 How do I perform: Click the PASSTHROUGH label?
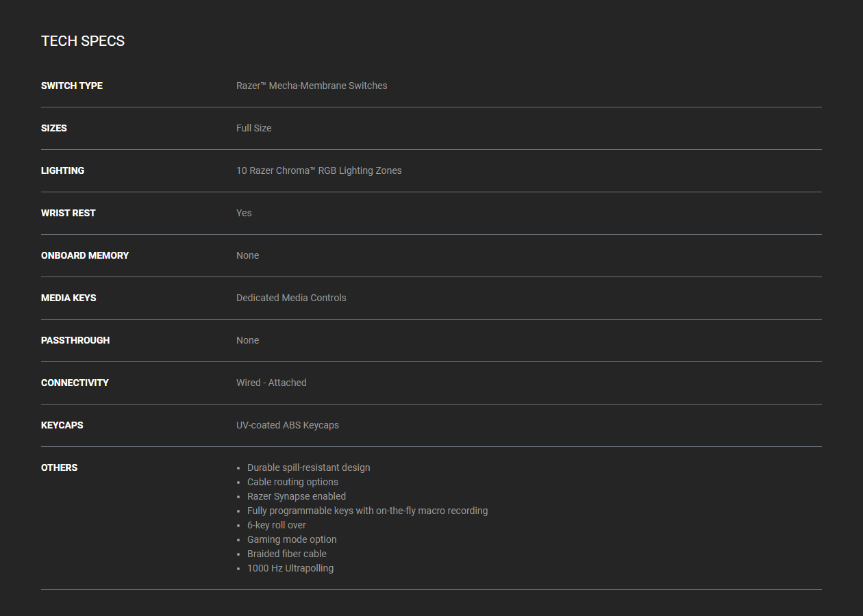(x=75, y=340)
